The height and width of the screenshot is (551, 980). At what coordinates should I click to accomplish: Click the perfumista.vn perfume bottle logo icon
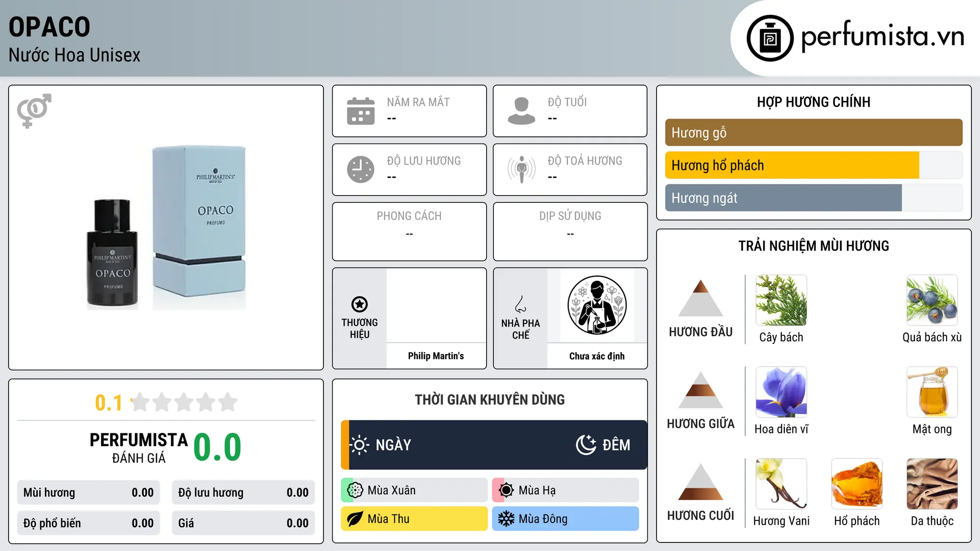coord(770,38)
